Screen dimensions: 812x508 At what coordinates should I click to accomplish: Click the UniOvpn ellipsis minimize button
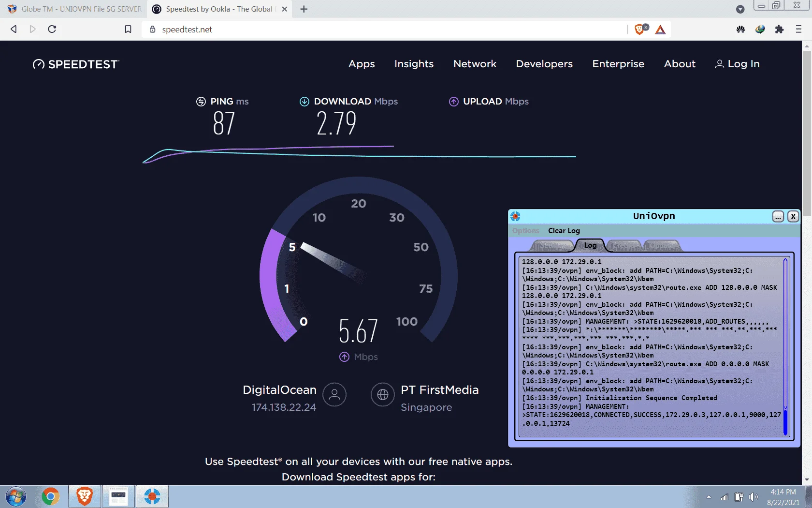coord(778,216)
